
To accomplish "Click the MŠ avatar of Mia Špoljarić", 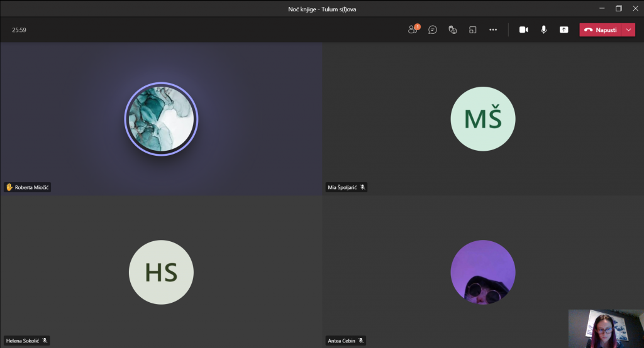I will [x=483, y=119].
